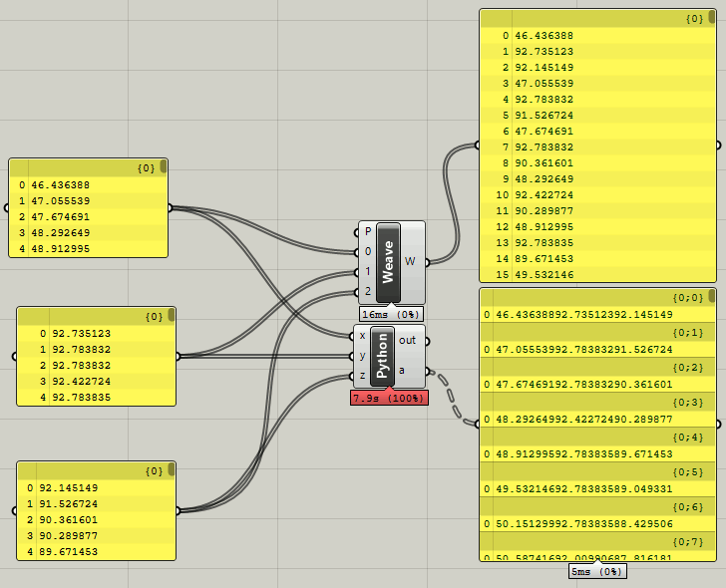Click the {0;3} branch header
The image size is (726, 588).
597,402
